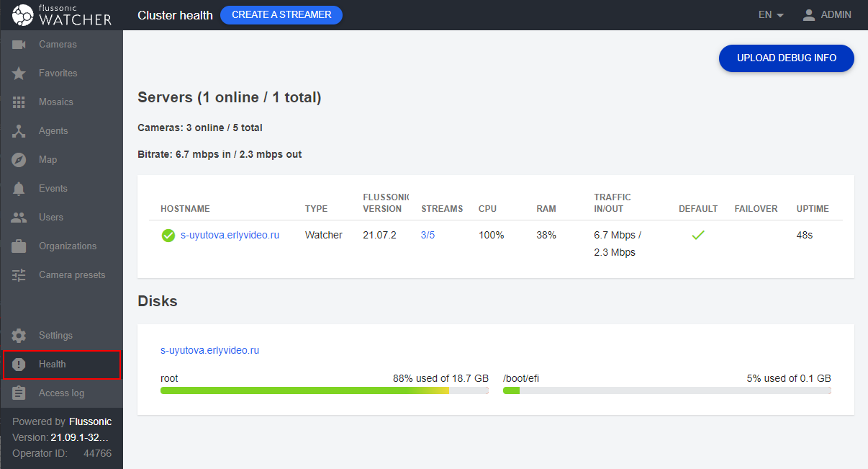Click the Favorites star icon
This screenshot has height=469, width=868.
point(19,73)
